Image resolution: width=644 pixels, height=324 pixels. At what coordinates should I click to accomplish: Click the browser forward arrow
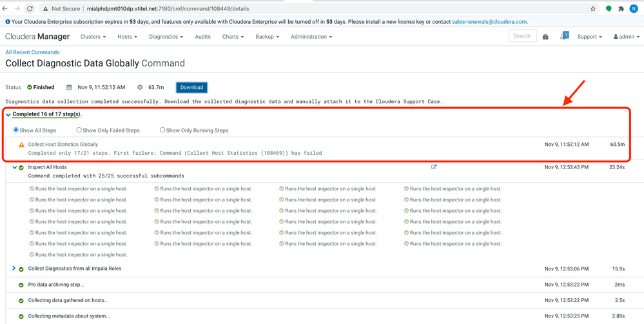17,8
